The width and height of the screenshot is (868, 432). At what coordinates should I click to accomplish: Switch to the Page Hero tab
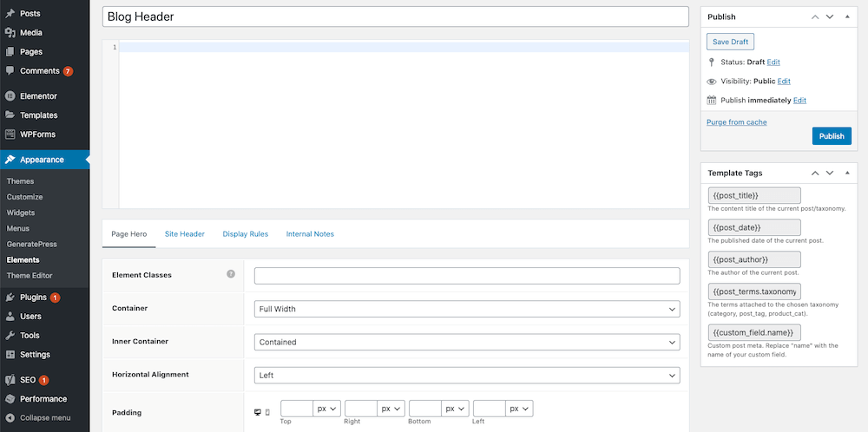click(x=129, y=234)
